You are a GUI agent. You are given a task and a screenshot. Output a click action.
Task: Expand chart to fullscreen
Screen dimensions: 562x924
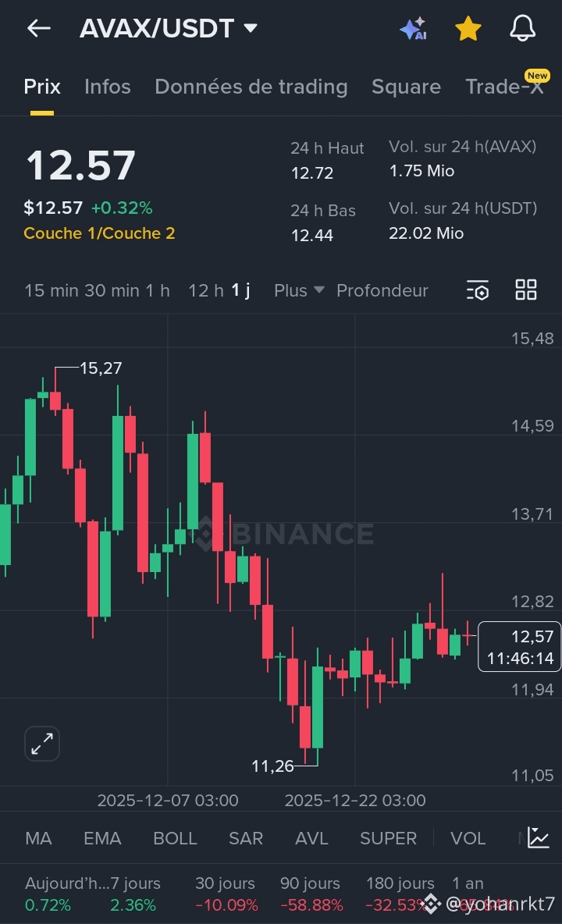coord(42,744)
